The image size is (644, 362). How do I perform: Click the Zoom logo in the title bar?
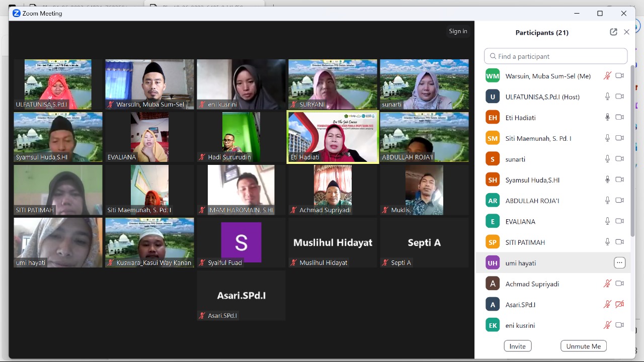pyautogui.click(x=16, y=14)
